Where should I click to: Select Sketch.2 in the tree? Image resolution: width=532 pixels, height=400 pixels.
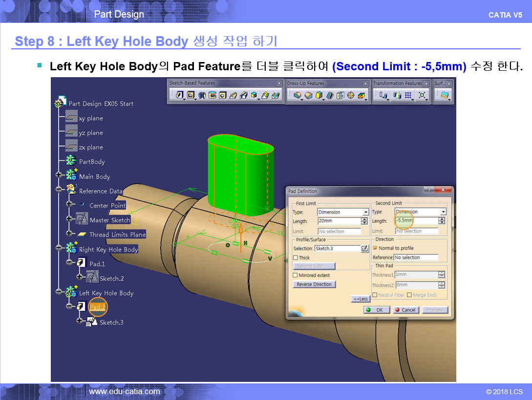(x=111, y=278)
